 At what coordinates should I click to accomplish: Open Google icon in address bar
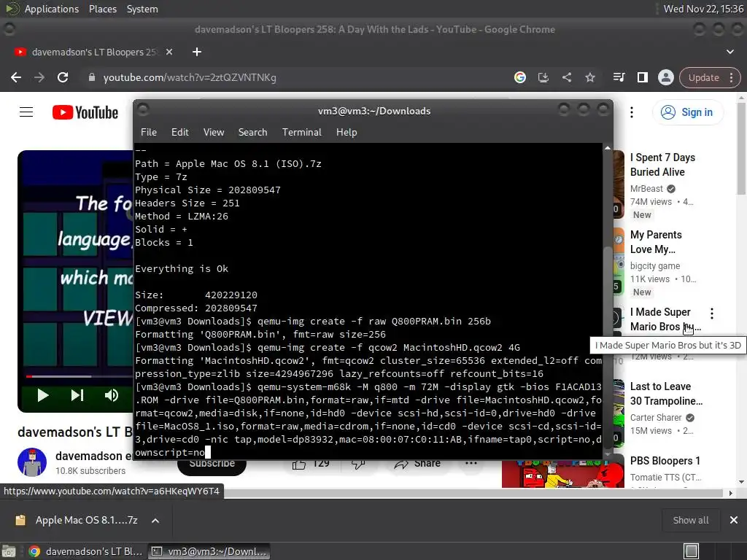(x=519, y=77)
